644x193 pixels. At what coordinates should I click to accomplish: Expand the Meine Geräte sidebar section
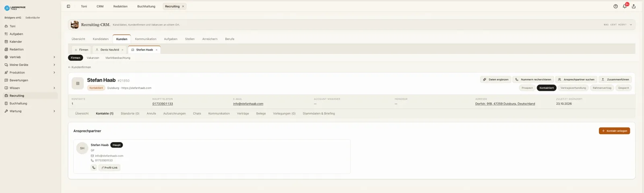click(x=54, y=65)
